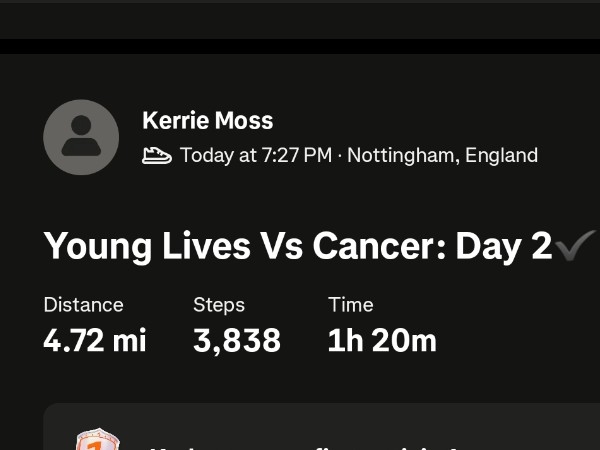
Task: Select the 4.72 mi distance value
Action: (x=95, y=340)
